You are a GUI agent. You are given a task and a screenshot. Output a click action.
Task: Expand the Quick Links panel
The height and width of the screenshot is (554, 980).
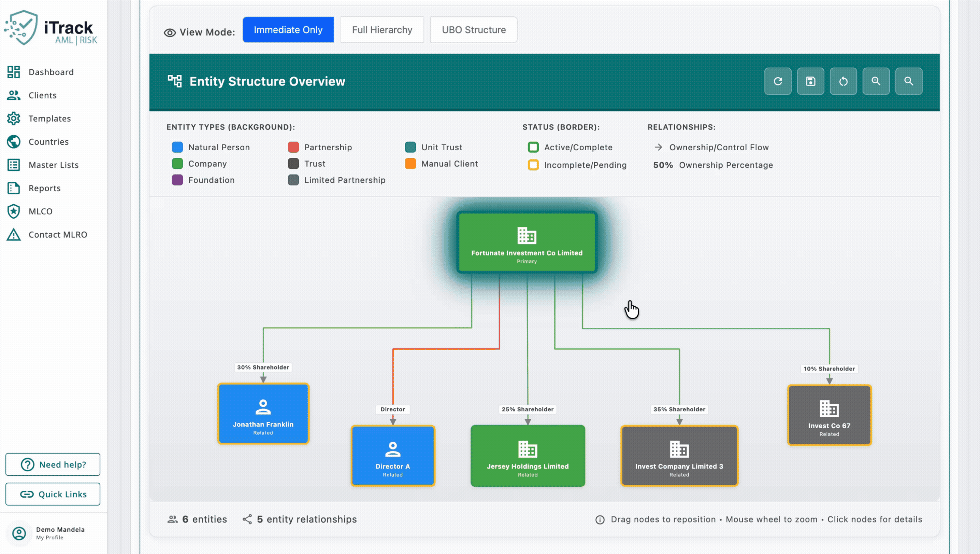53,494
